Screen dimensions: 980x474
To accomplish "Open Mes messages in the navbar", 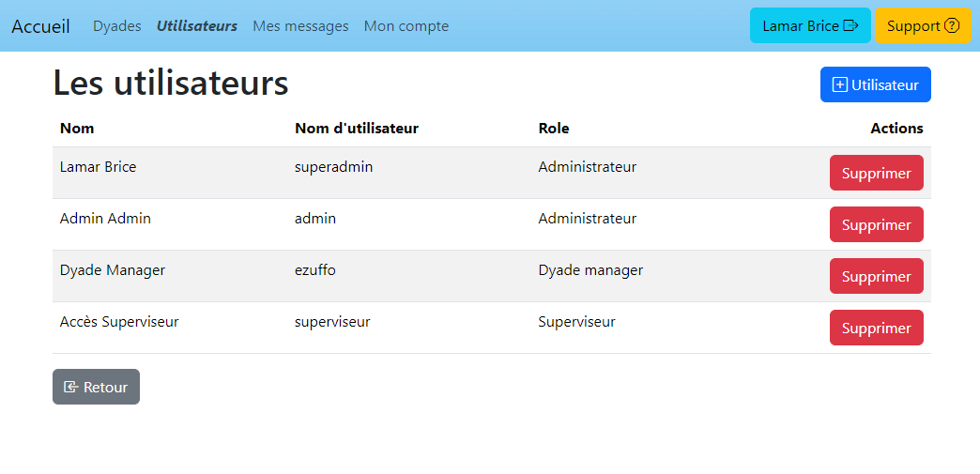I will 300,26.
